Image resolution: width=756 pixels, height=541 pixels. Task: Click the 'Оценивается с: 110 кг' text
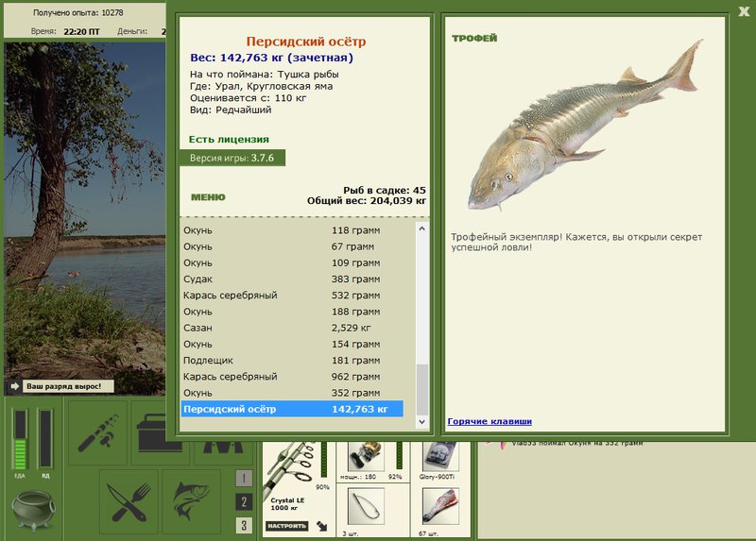click(248, 98)
